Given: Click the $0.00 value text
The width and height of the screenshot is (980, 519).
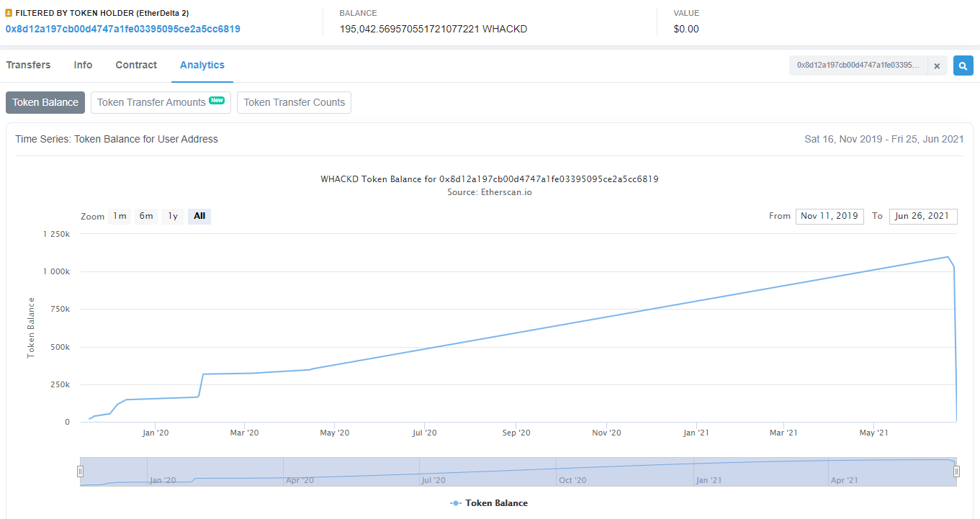Looking at the screenshot, I should pyautogui.click(x=686, y=30).
